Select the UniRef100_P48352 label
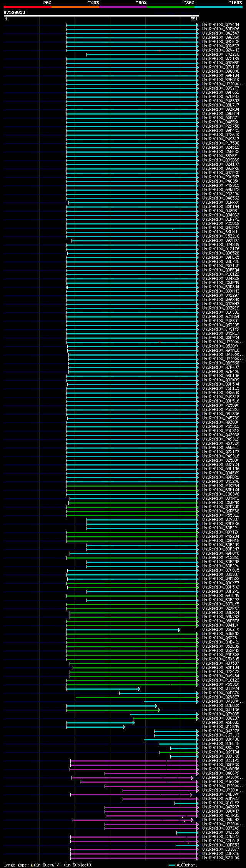The width and height of the screenshot is (246, 868). (221, 101)
